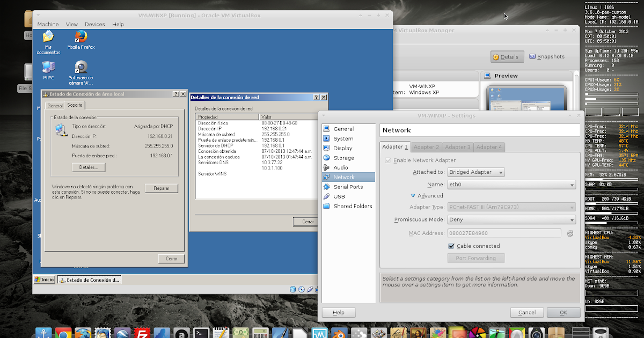The height and width of the screenshot is (338, 644).
Task: Open the Audio settings category
Action: (x=340, y=167)
